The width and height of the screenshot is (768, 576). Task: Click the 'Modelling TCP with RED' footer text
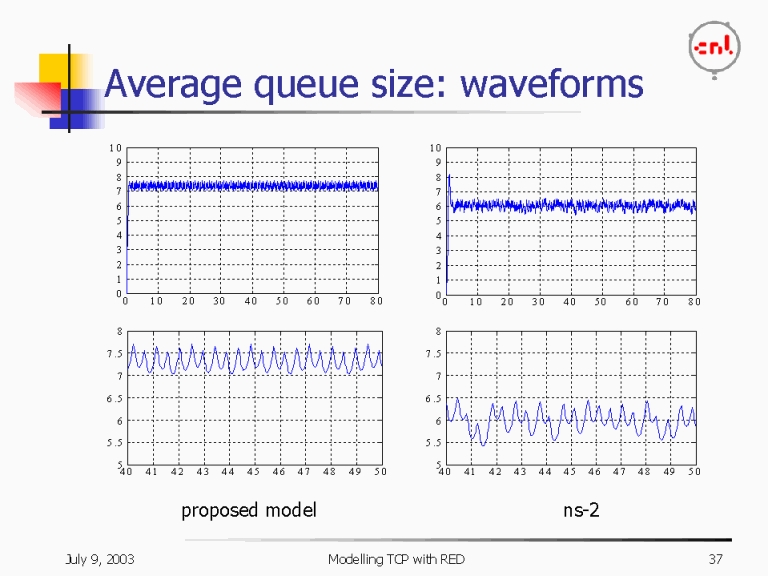click(396, 558)
